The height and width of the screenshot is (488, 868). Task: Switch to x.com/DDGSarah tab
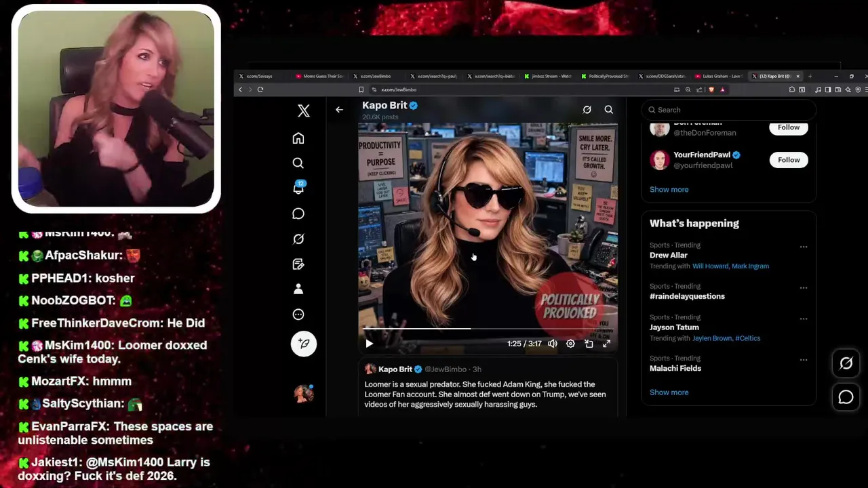pos(662,76)
